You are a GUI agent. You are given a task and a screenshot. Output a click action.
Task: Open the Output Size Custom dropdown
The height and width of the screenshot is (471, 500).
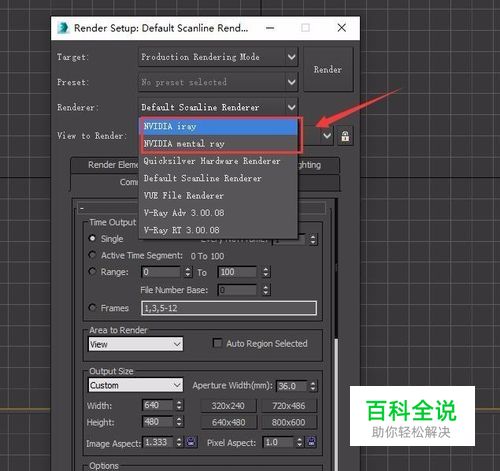[135, 385]
